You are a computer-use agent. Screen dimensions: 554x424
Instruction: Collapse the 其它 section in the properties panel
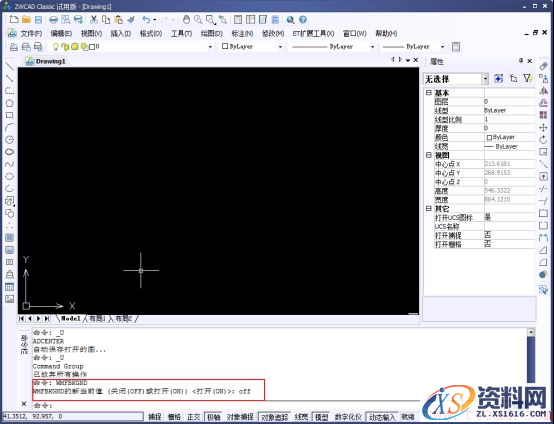[429, 208]
